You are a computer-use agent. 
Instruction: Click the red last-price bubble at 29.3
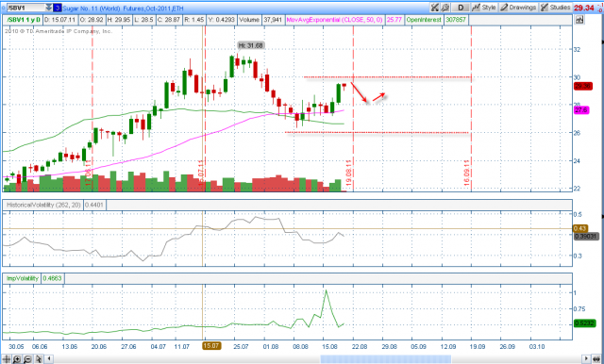[583, 86]
